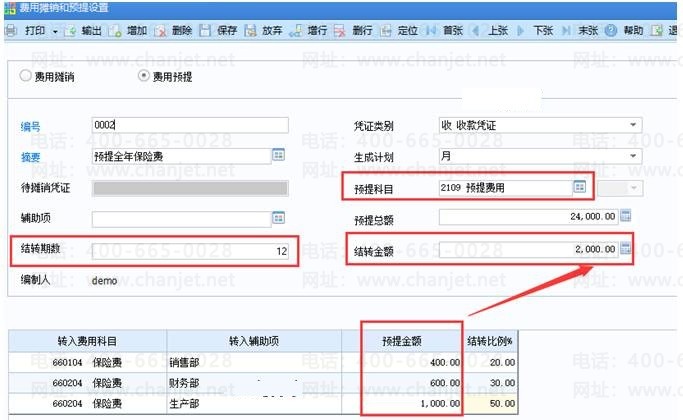Click the 放弃 discard icon
Screen dimensions: 683x420
click(250, 30)
